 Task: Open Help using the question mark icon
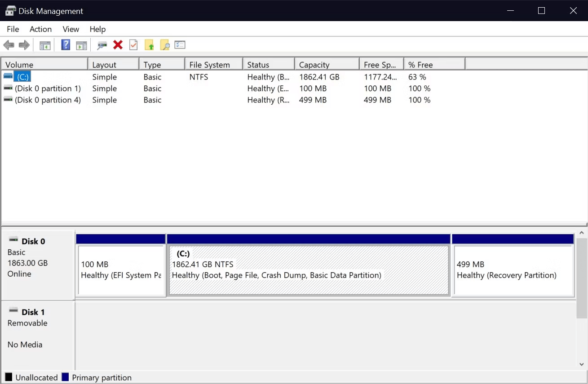click(65, 44)
